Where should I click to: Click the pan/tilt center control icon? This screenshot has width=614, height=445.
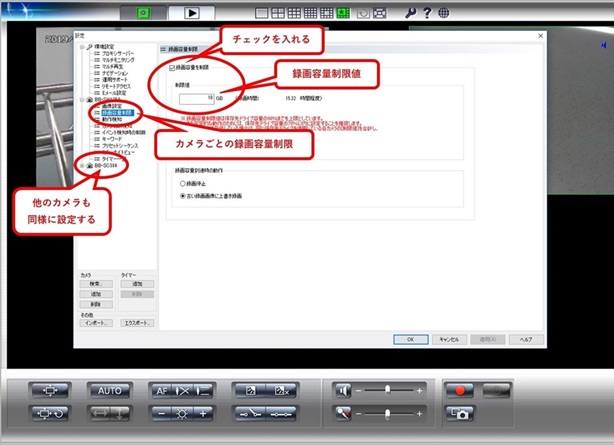pos(50,390)
